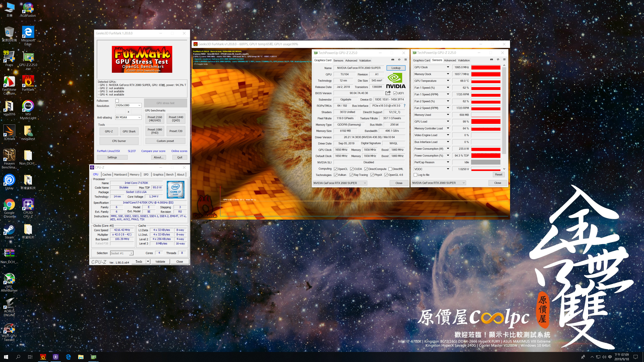Open GPU-Z.2.25.0.exe desktop icon
The height and width of the screenshot is (362, 644).
[28, 61]
